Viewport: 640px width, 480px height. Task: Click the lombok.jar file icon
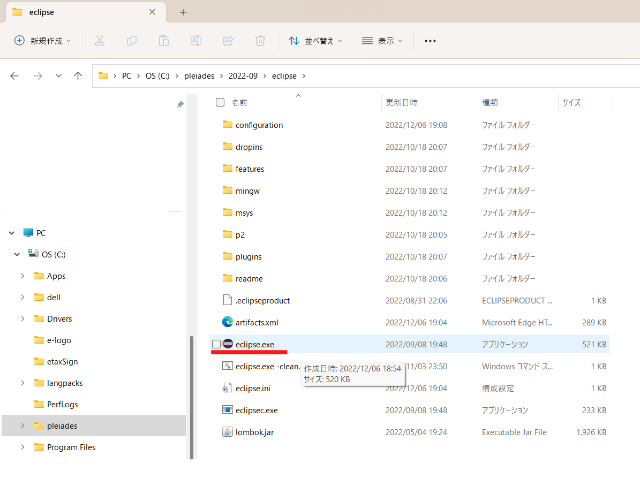227,432
